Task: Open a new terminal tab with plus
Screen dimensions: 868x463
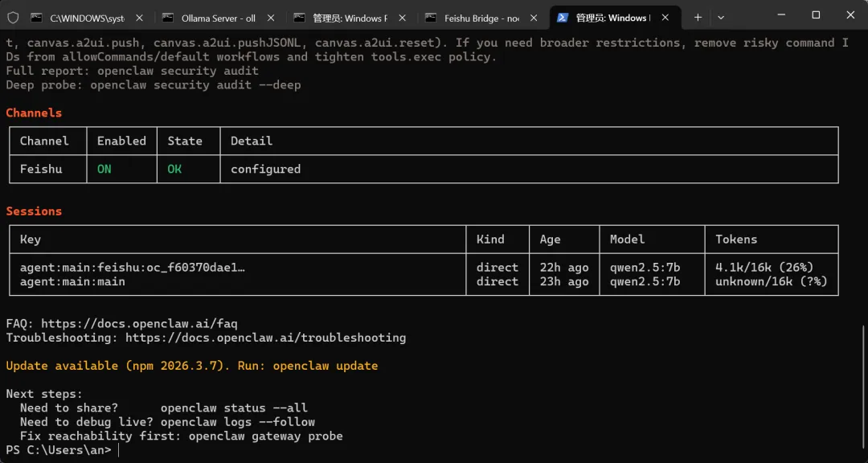Action: pyautogui.click(x=697, y=17)
